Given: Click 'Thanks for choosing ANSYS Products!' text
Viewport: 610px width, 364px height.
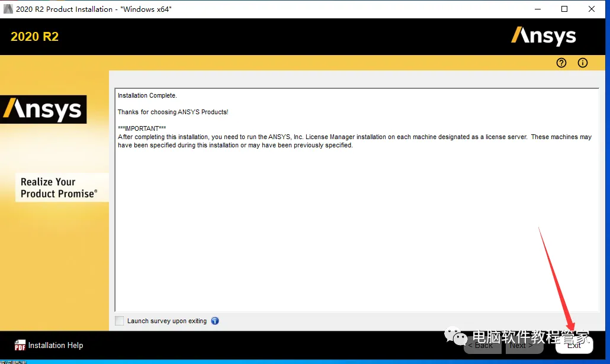Looking at the screenshot, I should 173,112.
